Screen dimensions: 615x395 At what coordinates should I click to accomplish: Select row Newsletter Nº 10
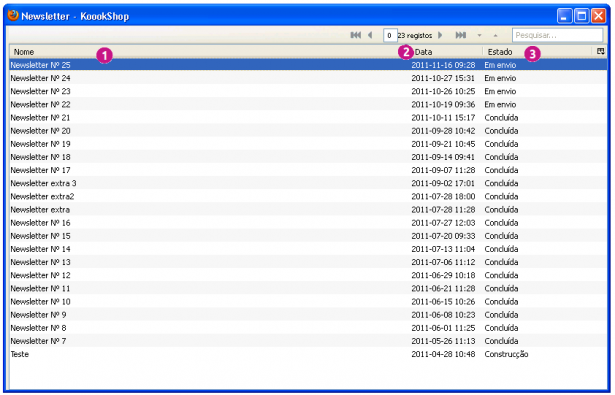coord(308,301)
